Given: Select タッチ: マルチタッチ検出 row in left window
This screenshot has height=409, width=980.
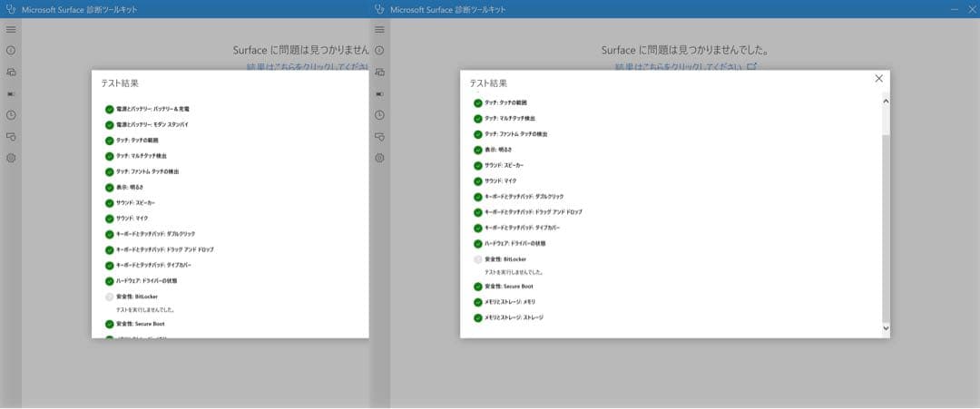Looking at the screenshot, I should (x=142, y=156).
